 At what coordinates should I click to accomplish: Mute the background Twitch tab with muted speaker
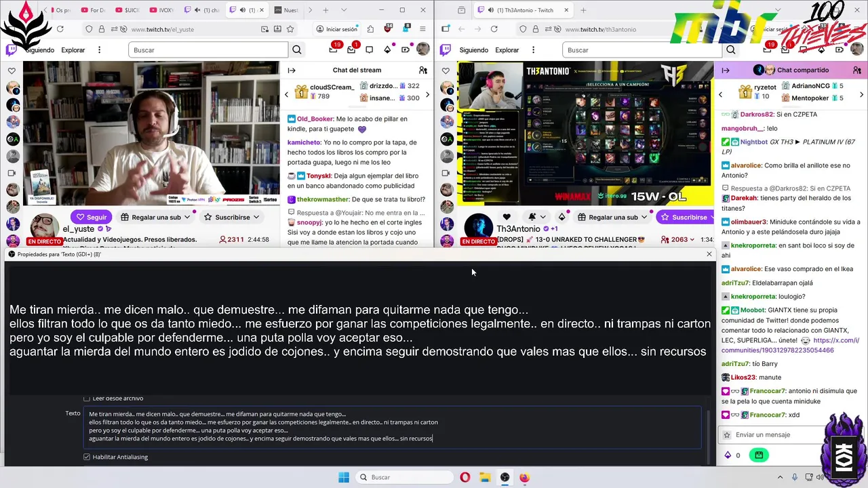click(197, 10)
